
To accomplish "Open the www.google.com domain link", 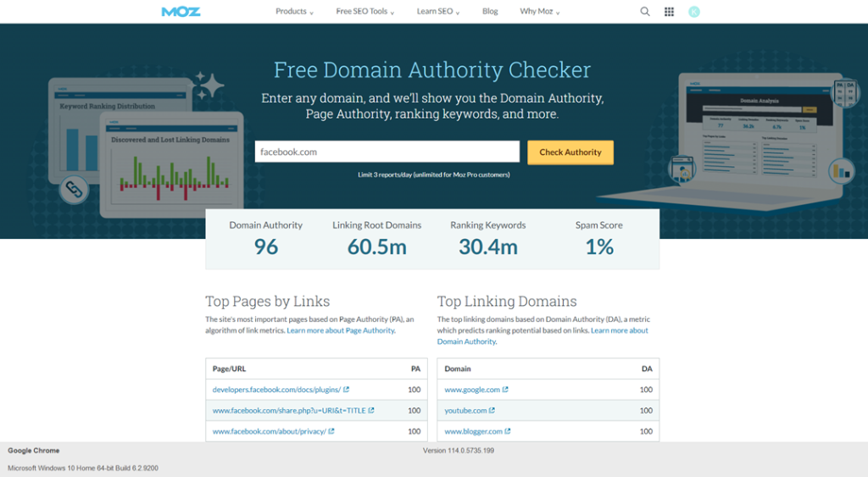I will coord(472,390).
